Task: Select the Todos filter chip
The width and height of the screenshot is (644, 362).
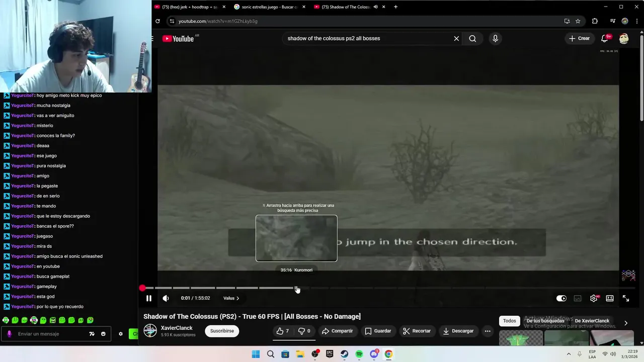Action: (509, 321)
